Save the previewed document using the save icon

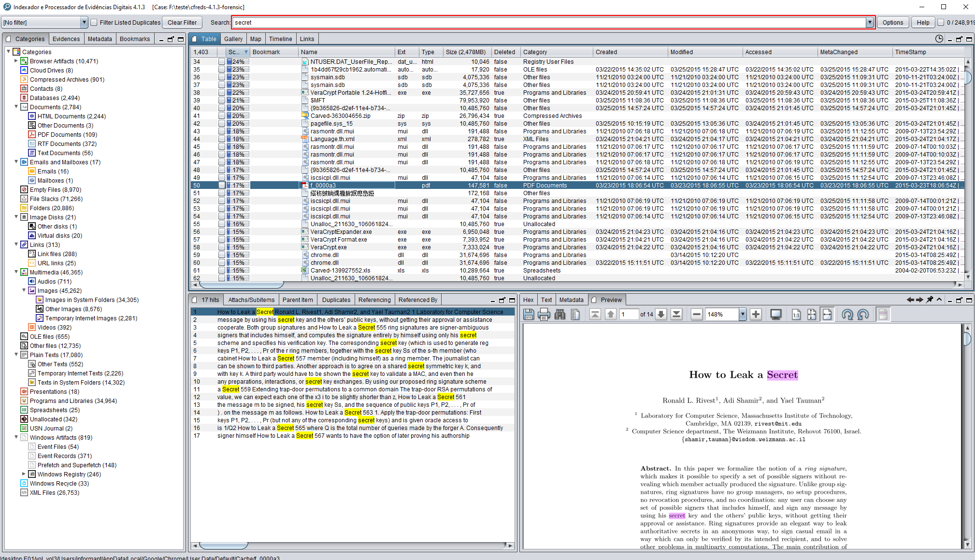pos(529,314)
